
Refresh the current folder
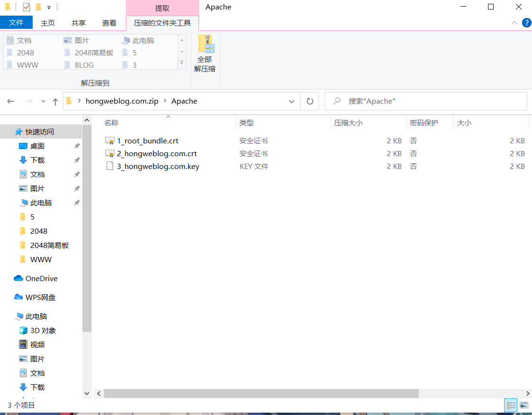tap(310, 101)
